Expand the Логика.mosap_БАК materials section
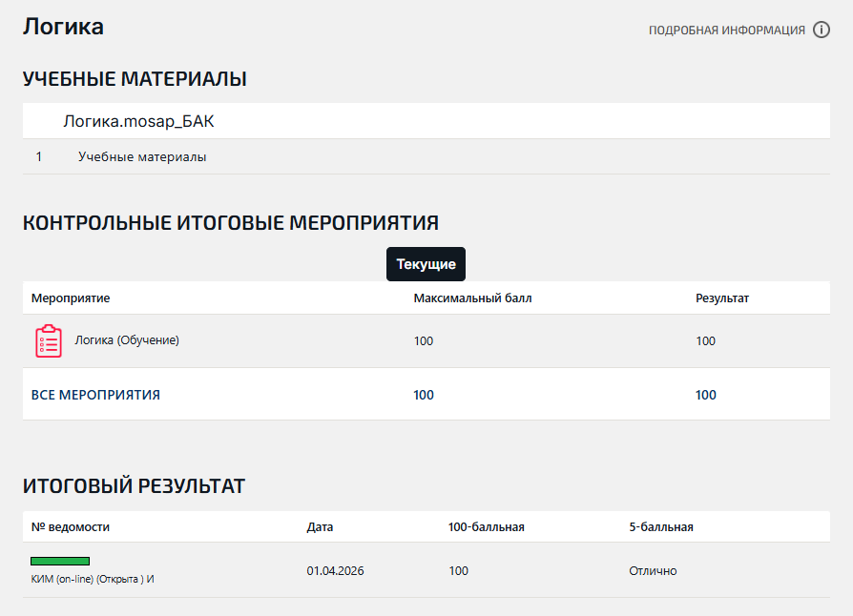The image size is (853, 616). point(145,122)
